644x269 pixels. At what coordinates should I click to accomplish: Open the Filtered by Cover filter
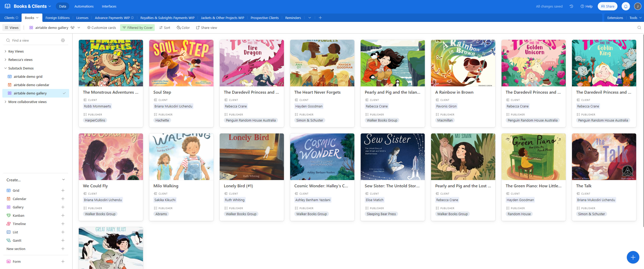click(x=137, y=28)
